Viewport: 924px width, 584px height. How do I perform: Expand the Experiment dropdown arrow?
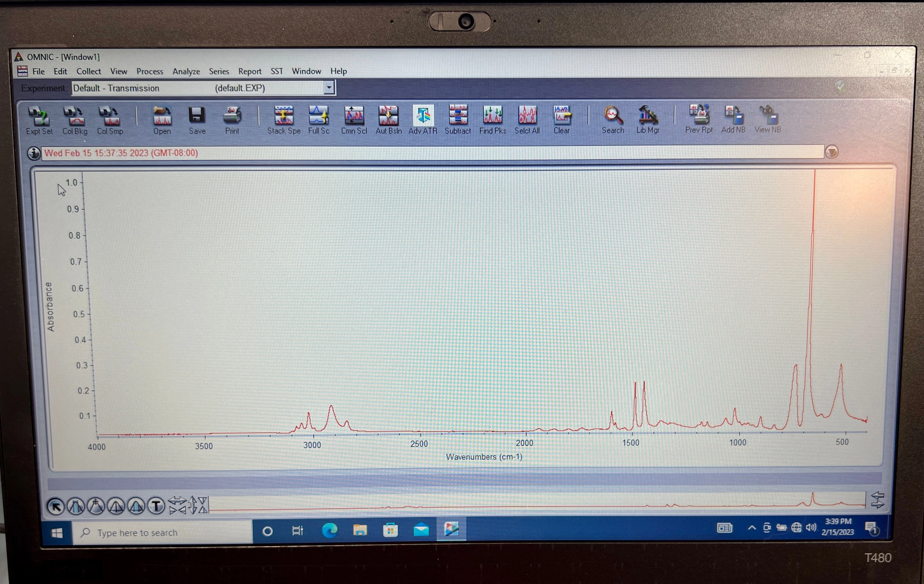(329, 88)
